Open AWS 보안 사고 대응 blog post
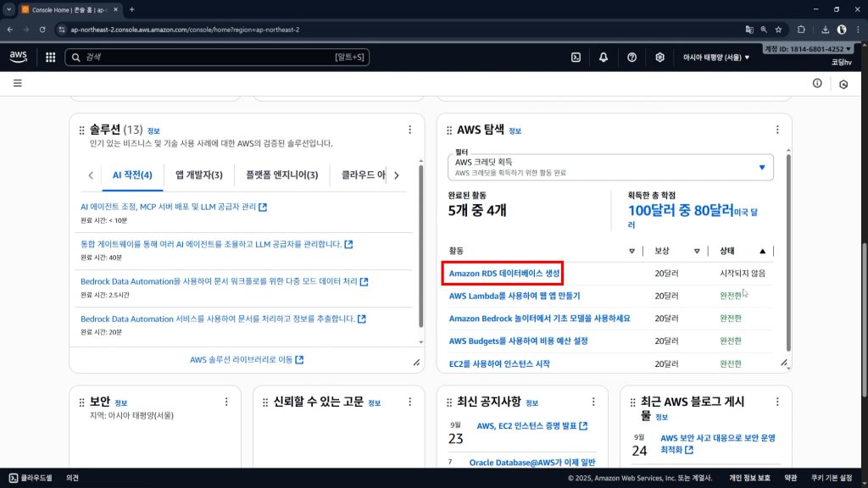Screen dimensions: 868x488 pos(717,444)
